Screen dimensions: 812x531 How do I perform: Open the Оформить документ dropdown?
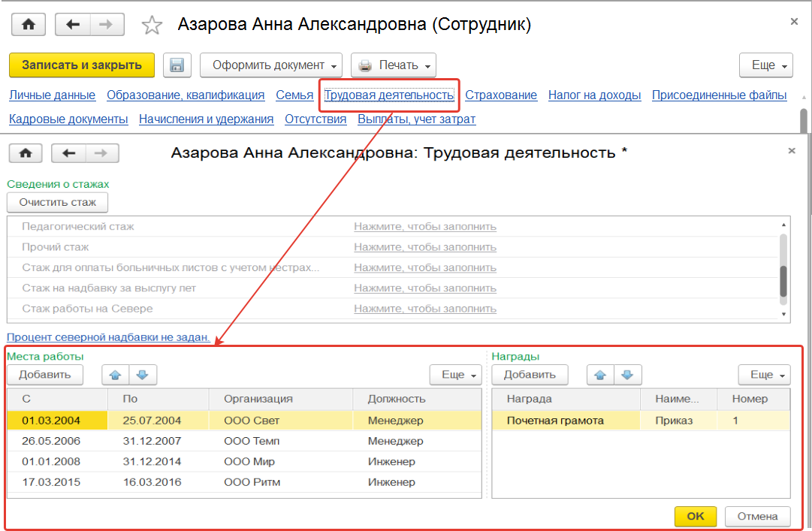click(271, 65)
